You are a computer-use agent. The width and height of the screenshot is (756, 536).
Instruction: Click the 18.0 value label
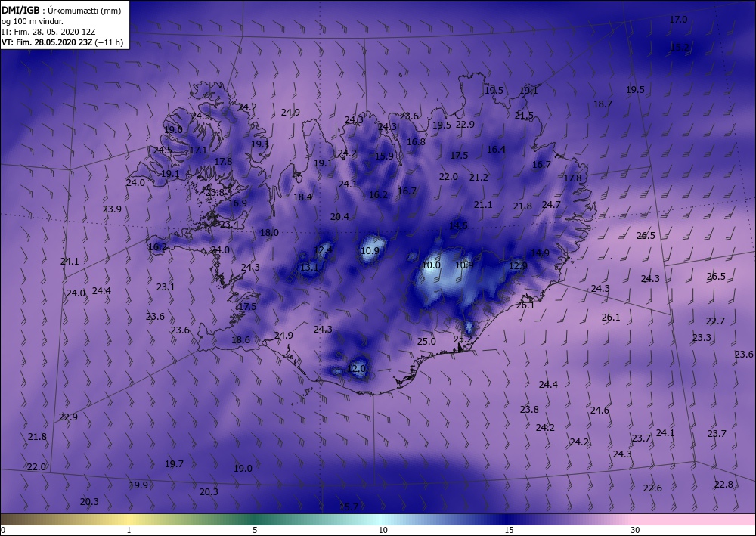tap(269, 232)
